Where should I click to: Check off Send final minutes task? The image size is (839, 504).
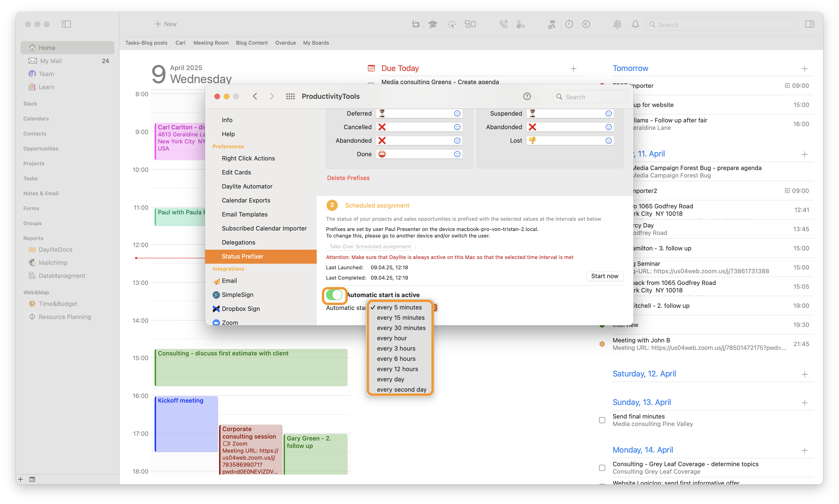[602, 420]
